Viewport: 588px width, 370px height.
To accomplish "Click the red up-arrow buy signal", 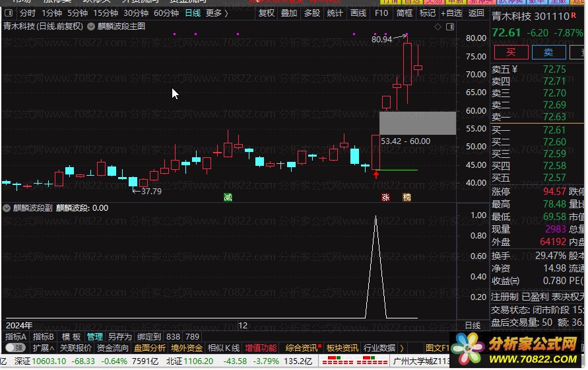I will (x=376, y=174).
